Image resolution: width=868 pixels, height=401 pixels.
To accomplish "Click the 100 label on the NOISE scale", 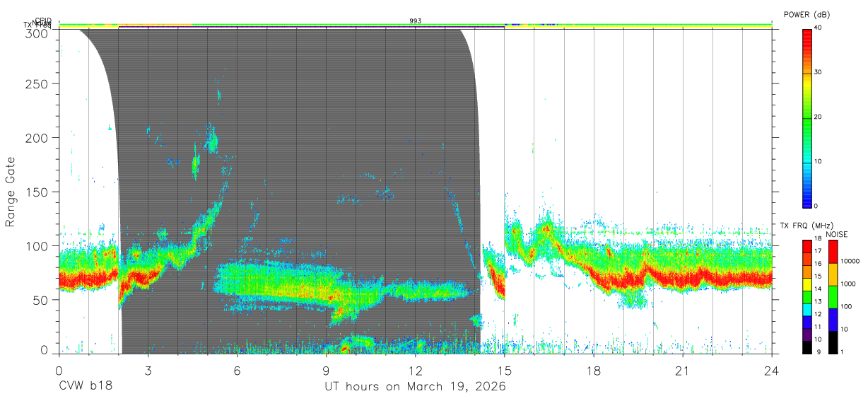I will click(846, 306).
